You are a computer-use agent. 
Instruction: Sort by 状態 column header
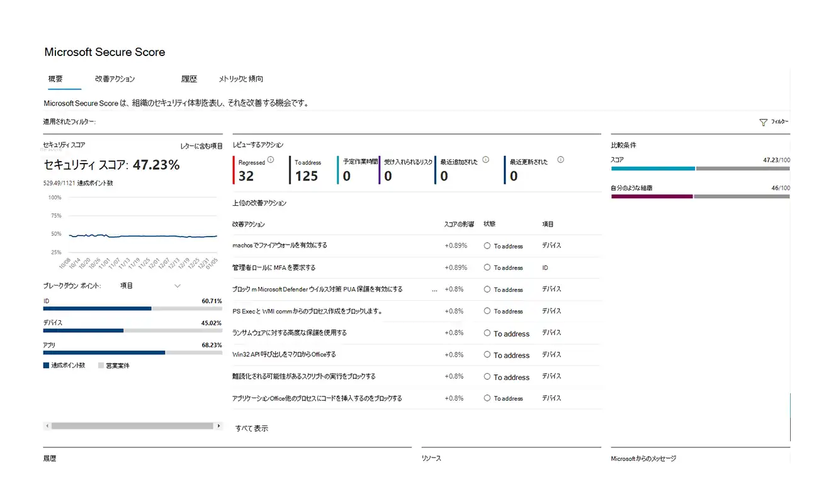[490, 224]
